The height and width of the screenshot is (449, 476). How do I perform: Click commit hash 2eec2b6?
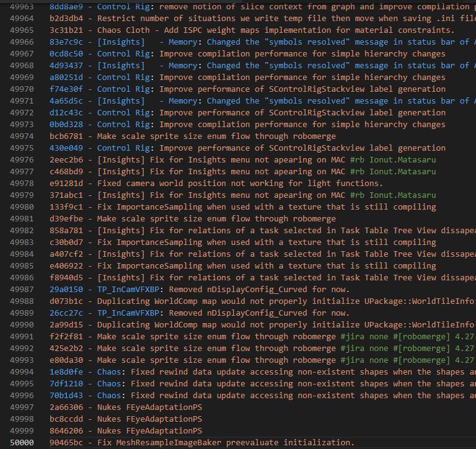click(66, 160)
